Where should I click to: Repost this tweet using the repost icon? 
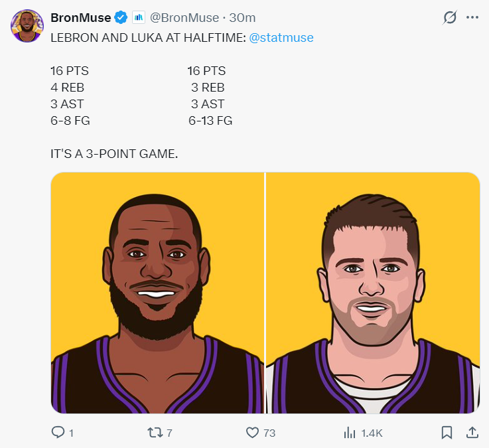154,433
